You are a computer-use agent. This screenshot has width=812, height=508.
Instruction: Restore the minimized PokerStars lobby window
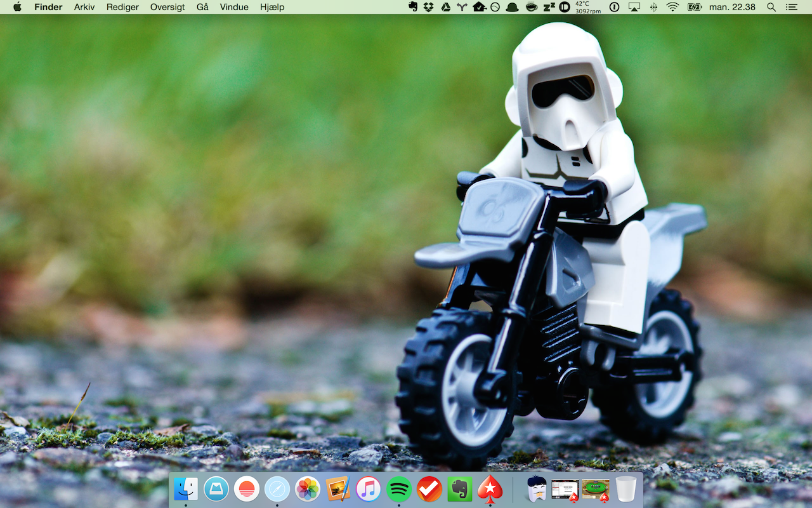[565, 490]
